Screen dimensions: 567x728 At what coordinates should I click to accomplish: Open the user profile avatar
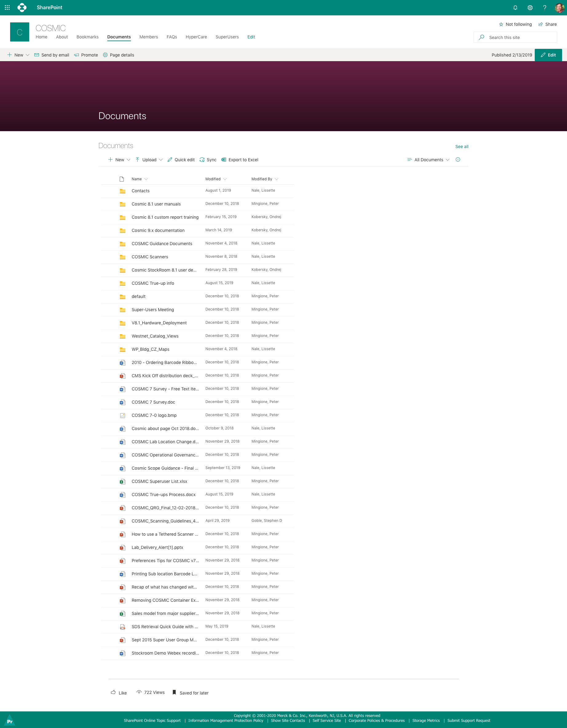coord(559,8)
